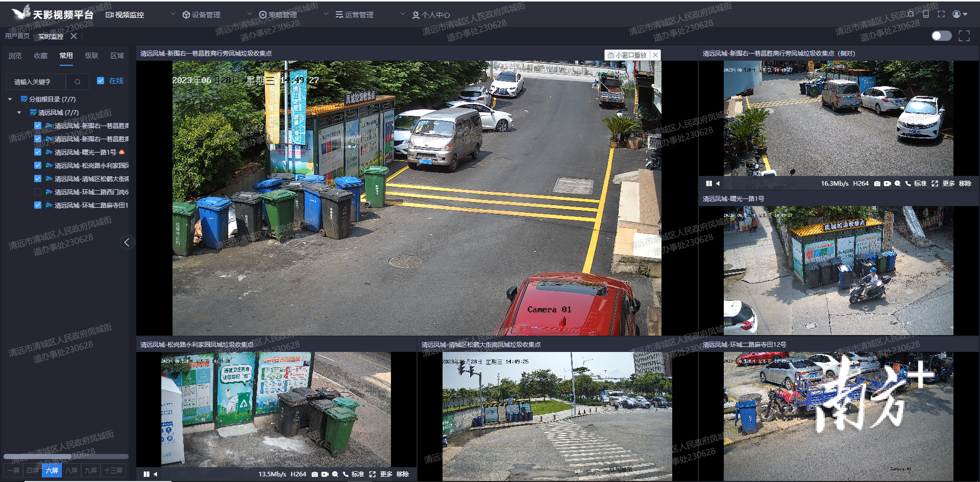The height and width of the screenshot is (482, 980).
Task: Pause the top-right camera stream
Action: pos(708,184)
